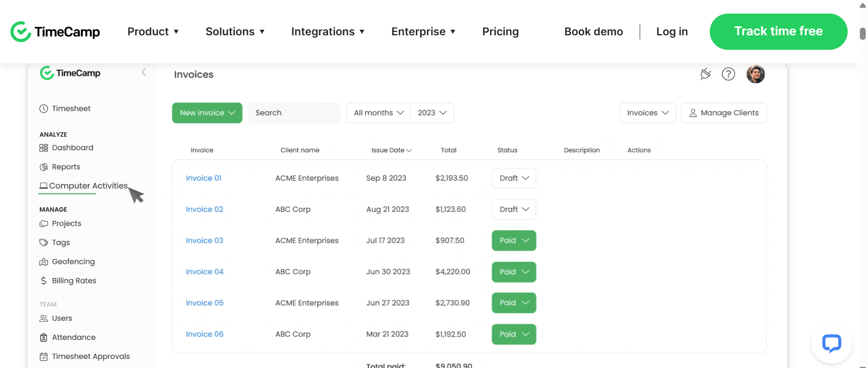Expand the Solutions menu

[x=235, y=32]
